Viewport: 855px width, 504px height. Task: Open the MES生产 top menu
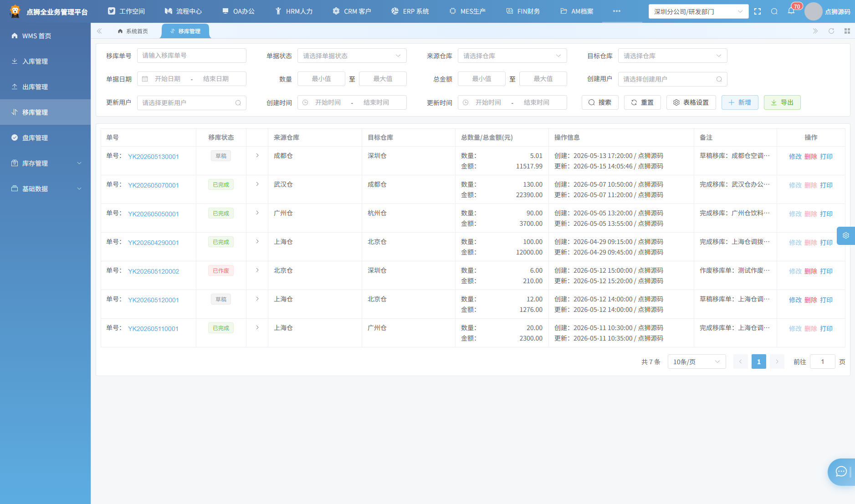click(x=467, y=11)
